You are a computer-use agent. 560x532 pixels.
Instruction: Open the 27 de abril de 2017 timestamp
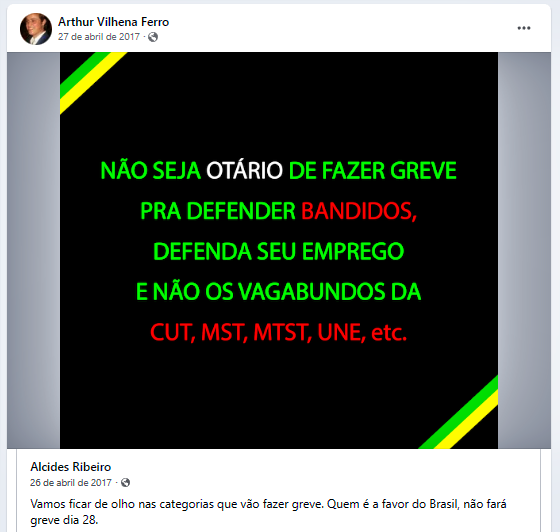[99, 37]
